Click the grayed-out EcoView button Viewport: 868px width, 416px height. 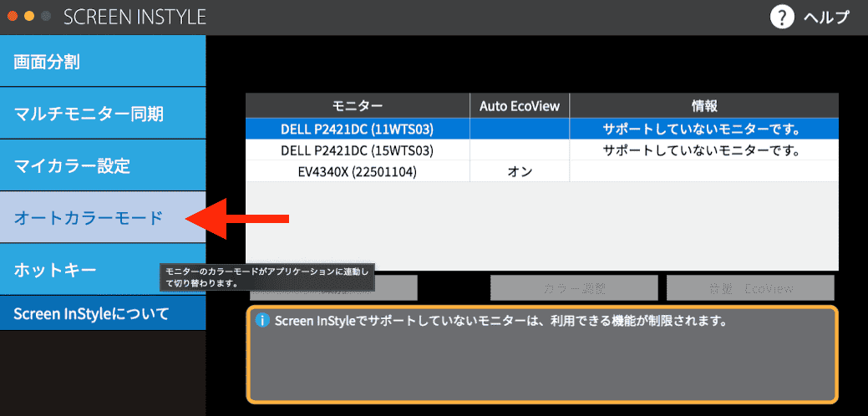750,287
